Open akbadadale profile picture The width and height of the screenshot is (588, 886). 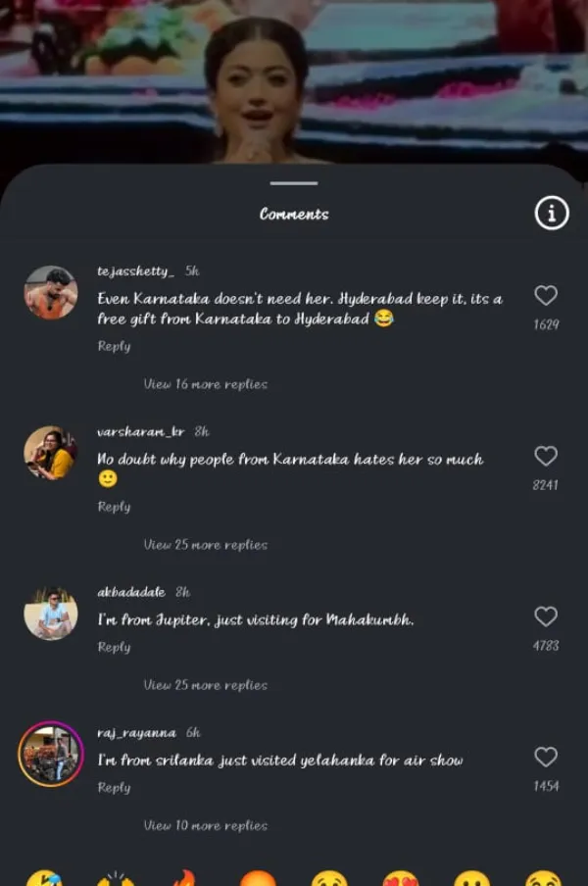coord(51,614)
